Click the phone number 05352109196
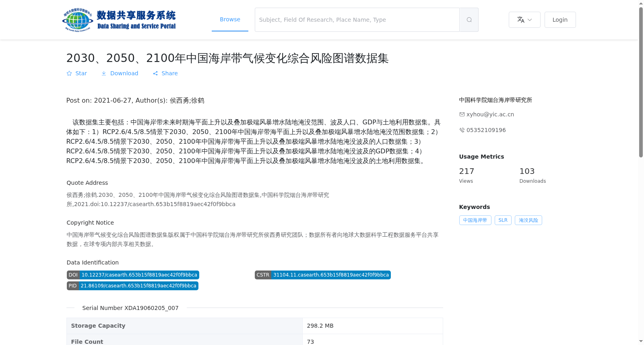The width and height of the screenshot is (644, 345). [486, 130]
